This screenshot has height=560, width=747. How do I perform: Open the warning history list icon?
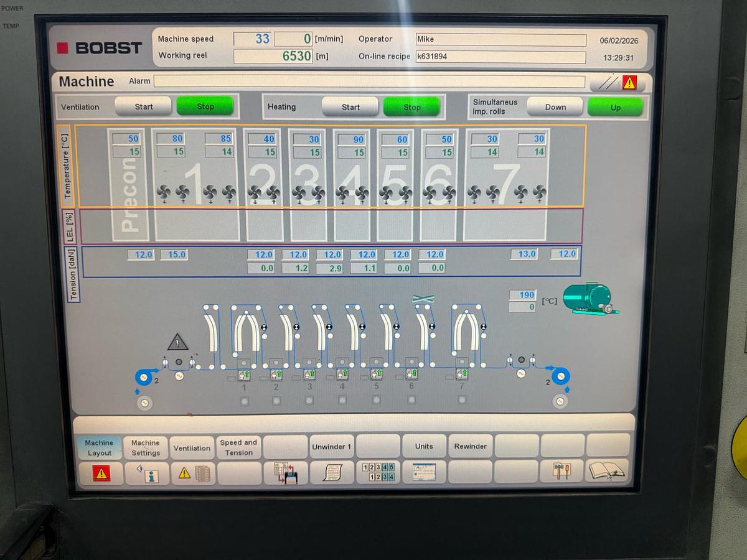[193, 474]
